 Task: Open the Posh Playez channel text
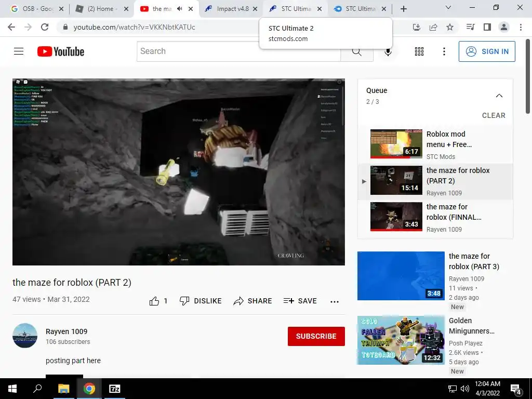[x=465, y=343]
